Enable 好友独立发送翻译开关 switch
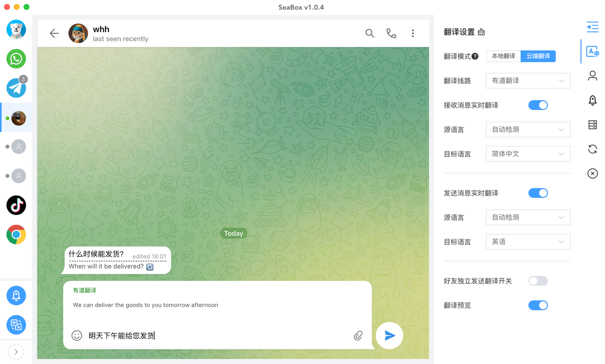 pyautogui.click(x=538, y=281)
